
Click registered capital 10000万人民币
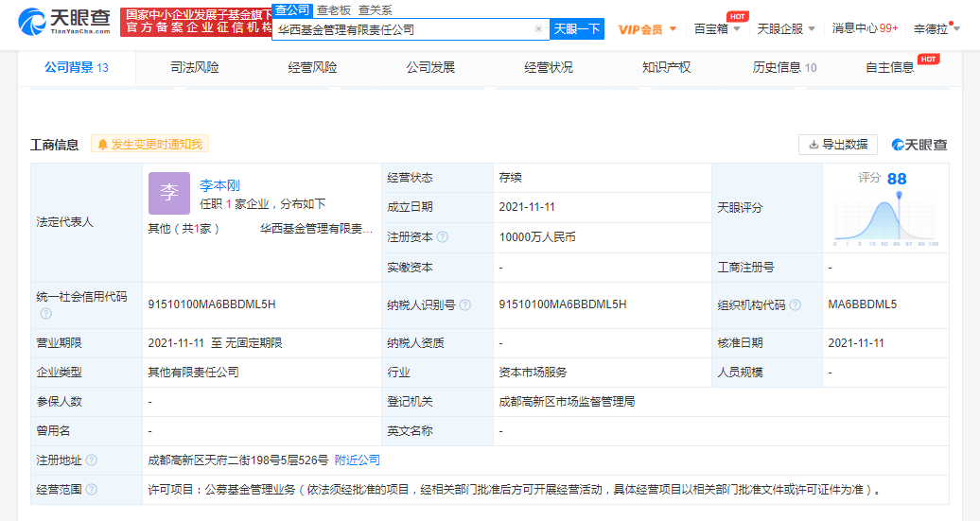coord(537,236)
